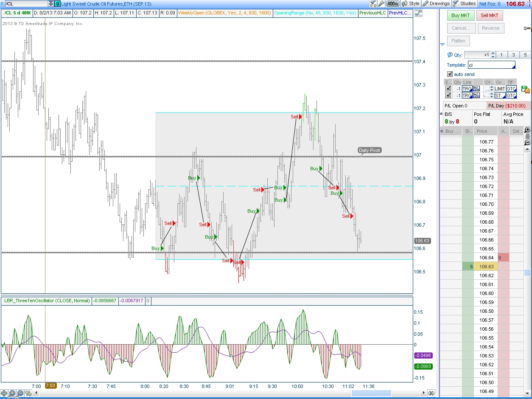Click the P/L Open 0 tab
Screen dimensions: 532x399
tap(464, 106)
